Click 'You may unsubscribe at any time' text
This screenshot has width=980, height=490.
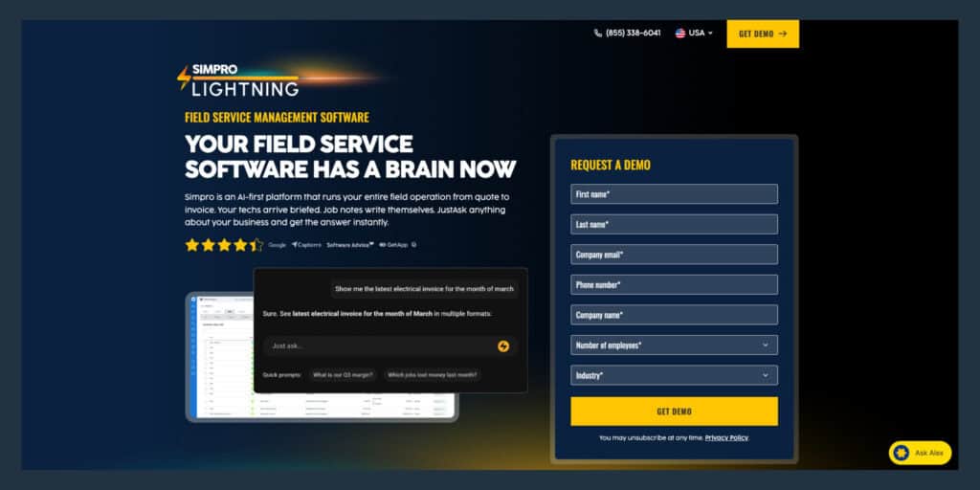click(651, 438)
